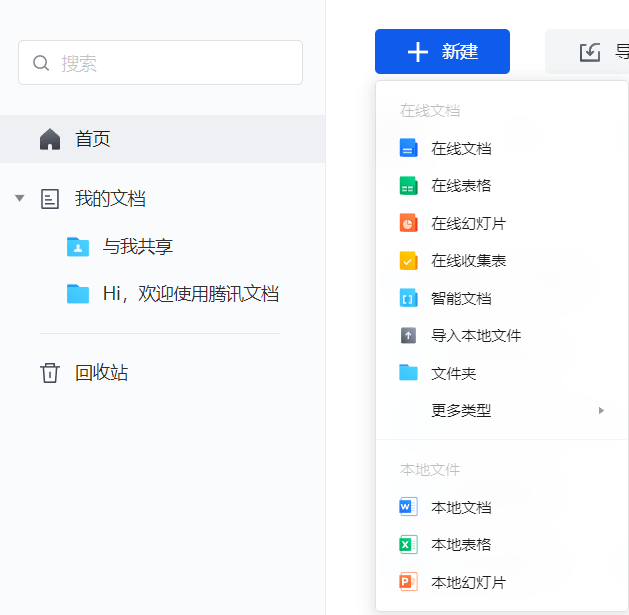
Task: Click the folder icon for Hi，欢迎使用腾讯文档
Action: [78, 294]
